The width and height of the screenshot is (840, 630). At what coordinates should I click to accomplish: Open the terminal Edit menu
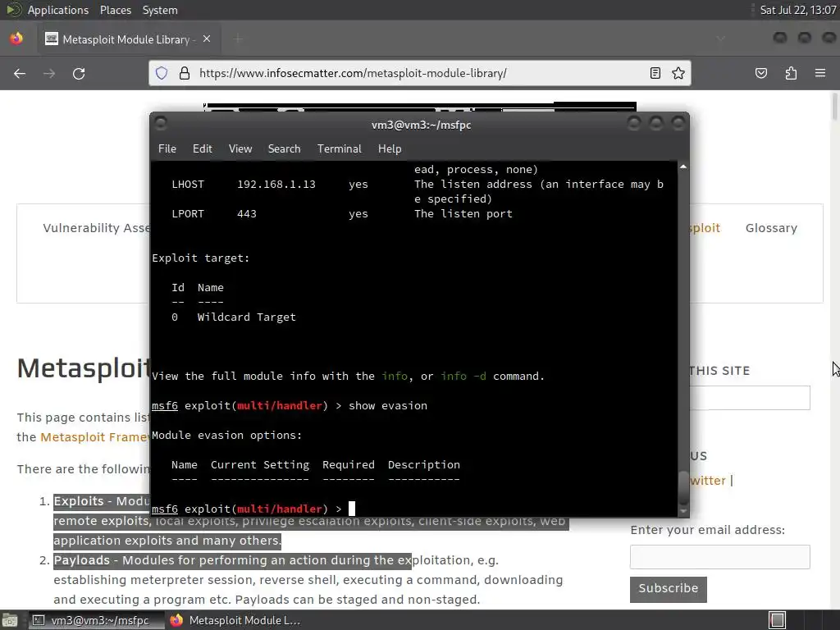tap(202, 149)
